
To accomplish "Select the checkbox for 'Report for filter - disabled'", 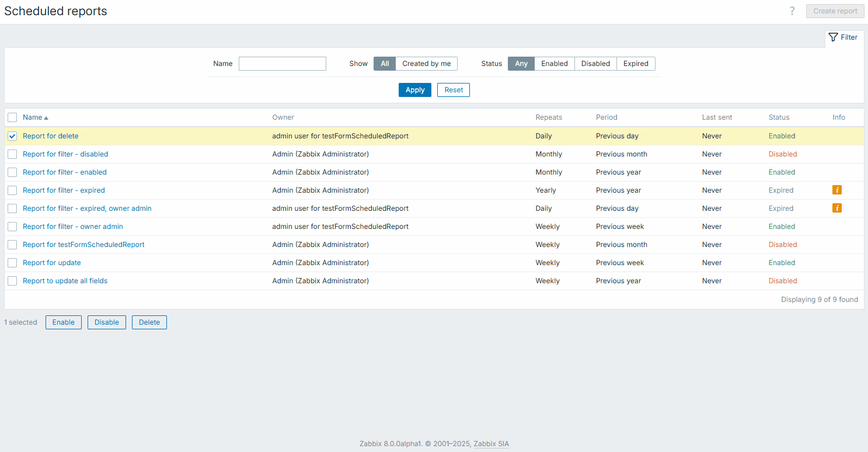I will pos(12,154).
